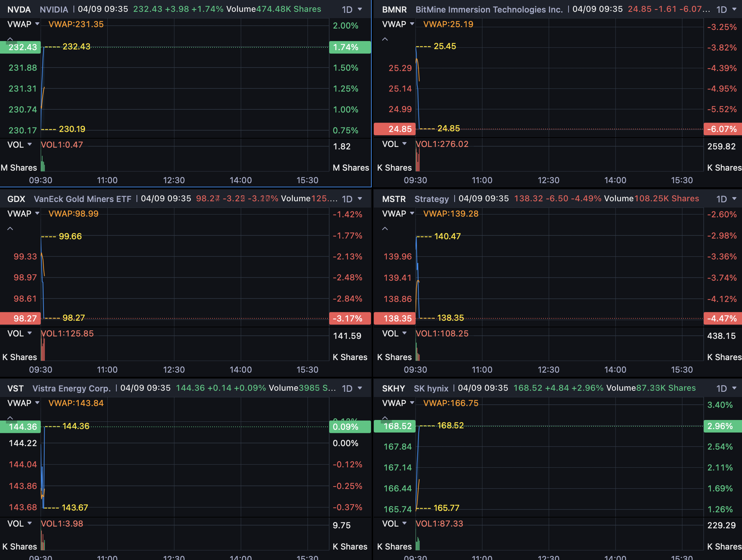This screenshot has height=560, width=742.
Task: Collapse the NVDA main chart using the chevron
Action: pyautogui.click(x=10, y=39)
